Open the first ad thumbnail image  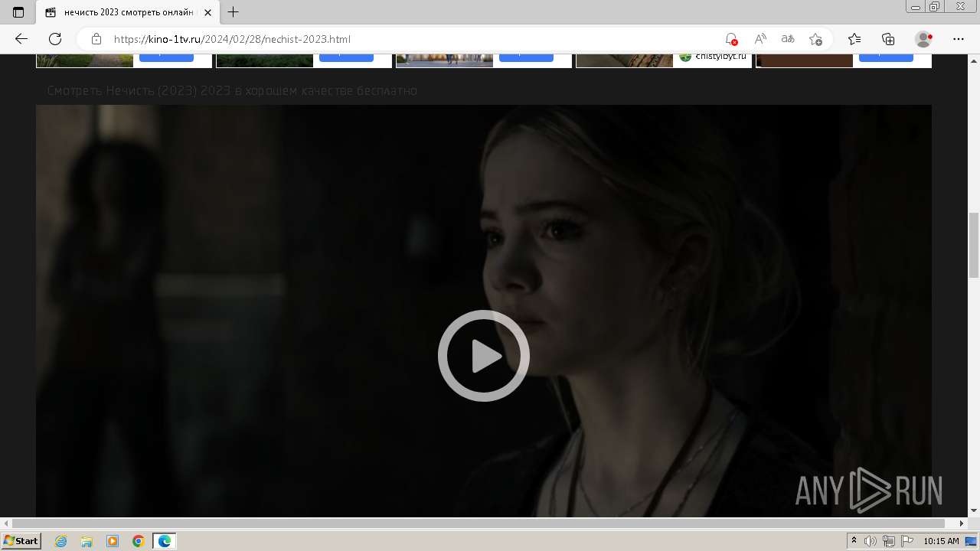(85, 60)
